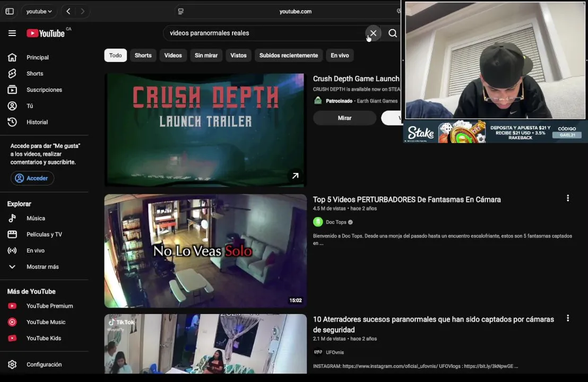Clear the search query with X
This screenshot has height=382, width=588.
(373, 33)
